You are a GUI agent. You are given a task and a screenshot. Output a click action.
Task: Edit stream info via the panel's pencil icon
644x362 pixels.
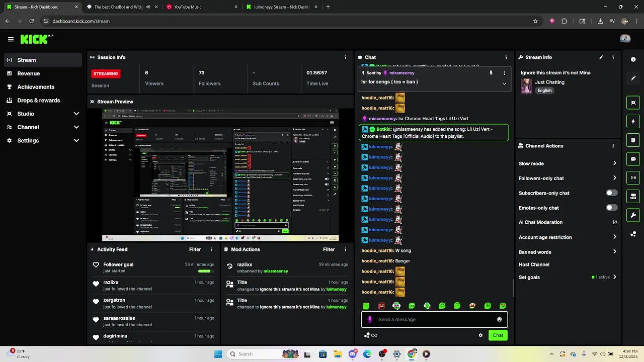[x=601, y=57]
